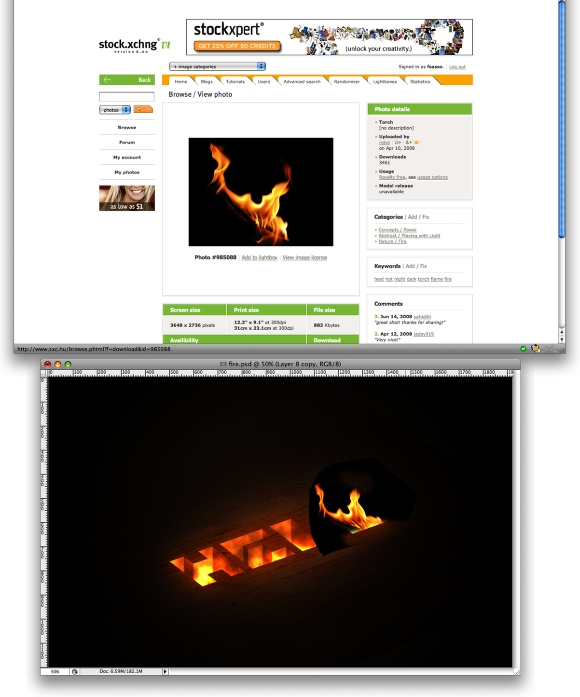Open the Users tab
This screenshot has height=697, width=580.
pyautogui.click(x=264, y=81)
